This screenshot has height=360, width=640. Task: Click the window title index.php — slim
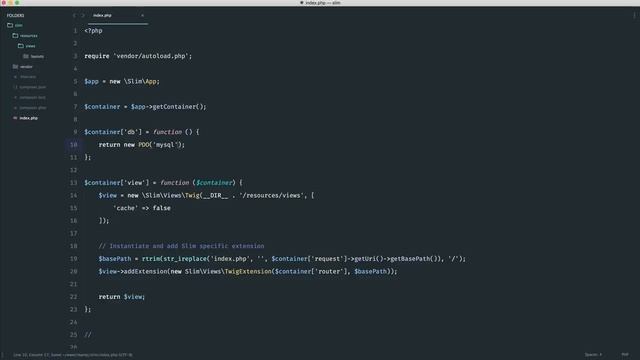click(x=320, y=3)
